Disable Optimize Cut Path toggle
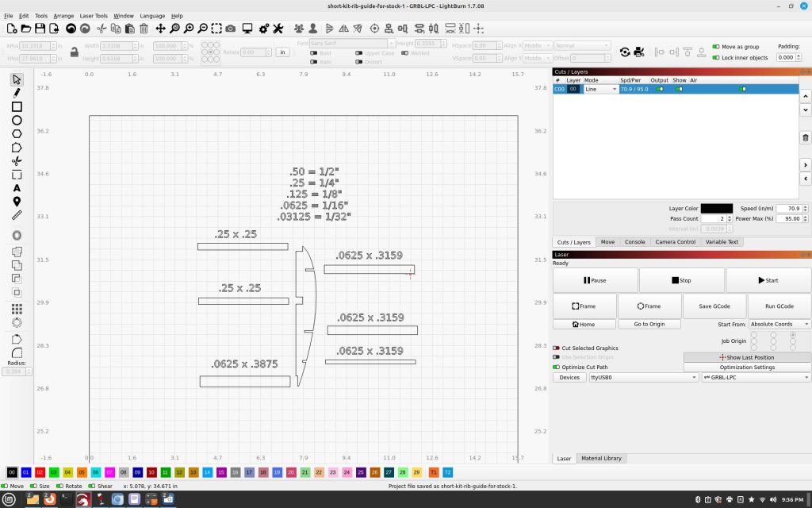The width and height of the screenshot is (812, 508). (x=557, y=367)
